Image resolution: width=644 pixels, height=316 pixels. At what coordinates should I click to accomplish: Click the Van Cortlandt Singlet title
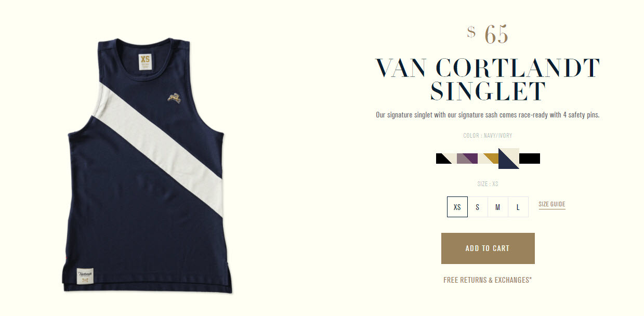point(488,80)
